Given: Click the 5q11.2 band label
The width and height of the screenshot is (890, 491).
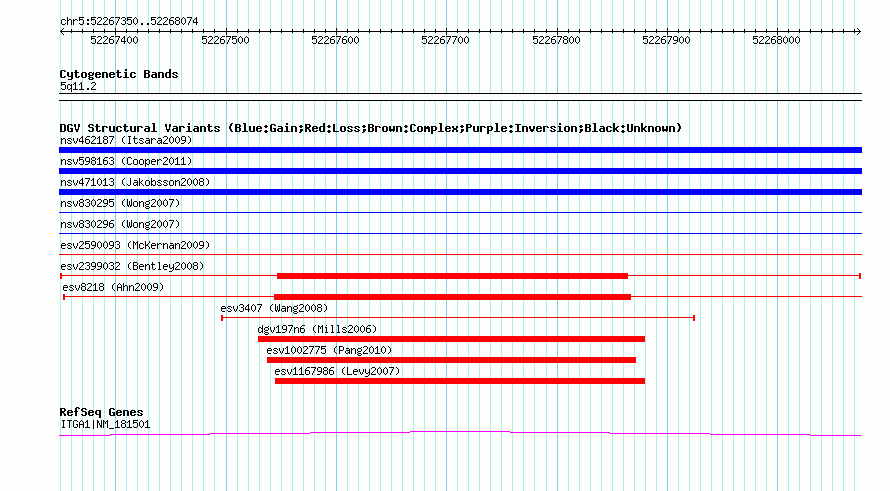Looking at the screenshot, I should tap(78, 86).
